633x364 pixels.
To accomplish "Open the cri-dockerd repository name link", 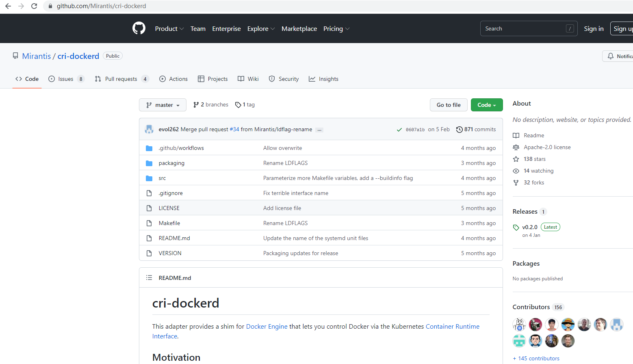I will 78,56.
